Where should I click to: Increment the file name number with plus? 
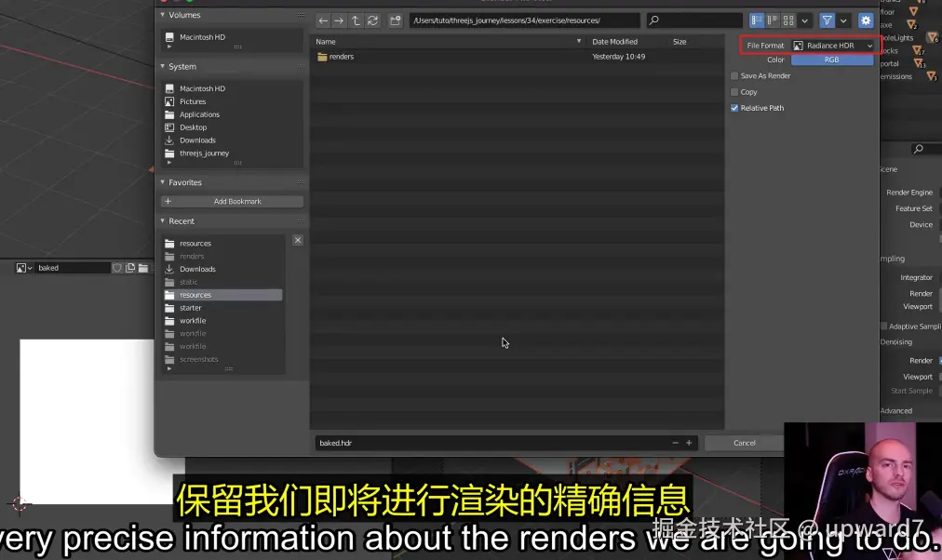point(689,443)
